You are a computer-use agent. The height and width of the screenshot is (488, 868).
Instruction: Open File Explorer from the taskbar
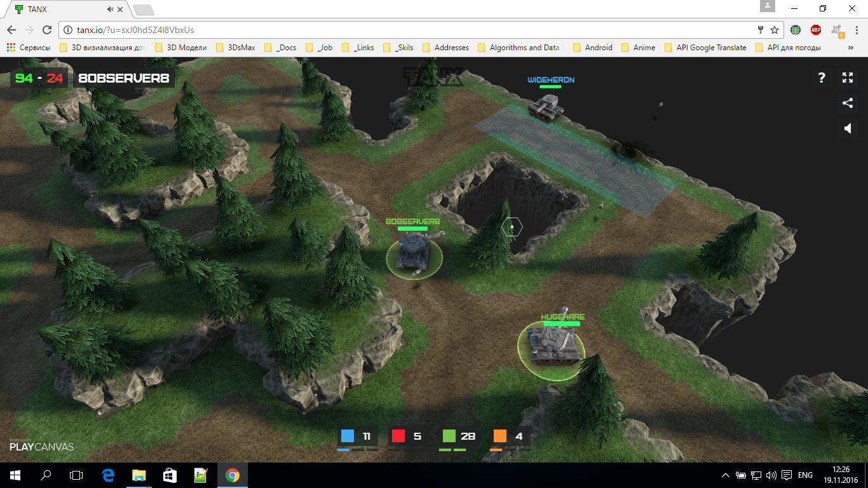pyautogui.click(x=139, y=475)
